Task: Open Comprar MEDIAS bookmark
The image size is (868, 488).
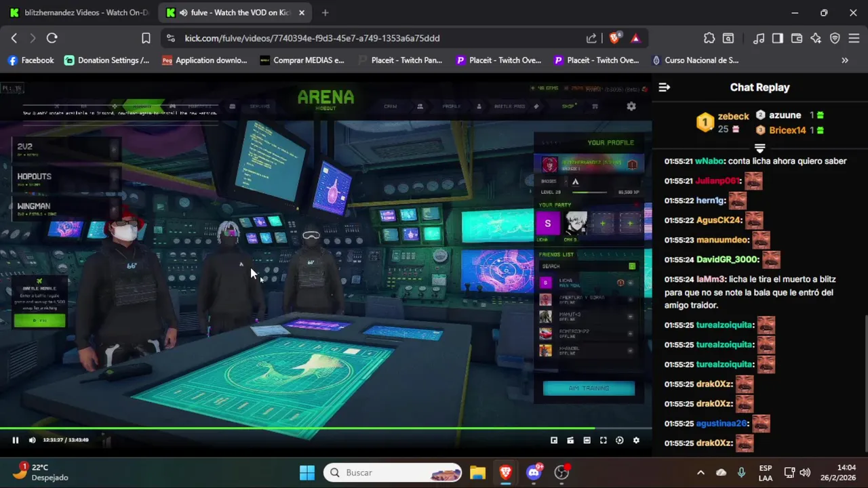Action: 302,60
